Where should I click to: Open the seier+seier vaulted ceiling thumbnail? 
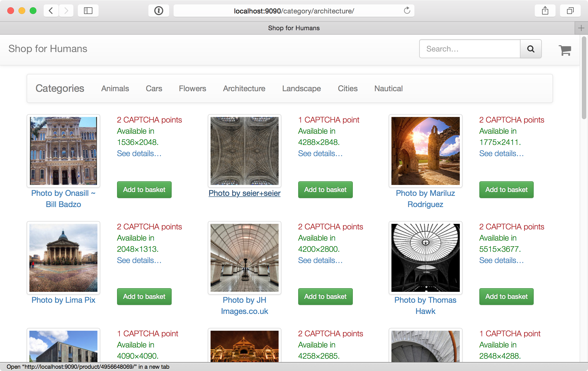point(244,151)
